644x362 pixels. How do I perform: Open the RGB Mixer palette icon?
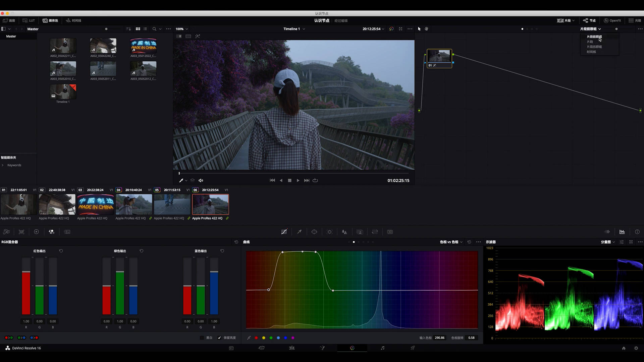[51, 232]
